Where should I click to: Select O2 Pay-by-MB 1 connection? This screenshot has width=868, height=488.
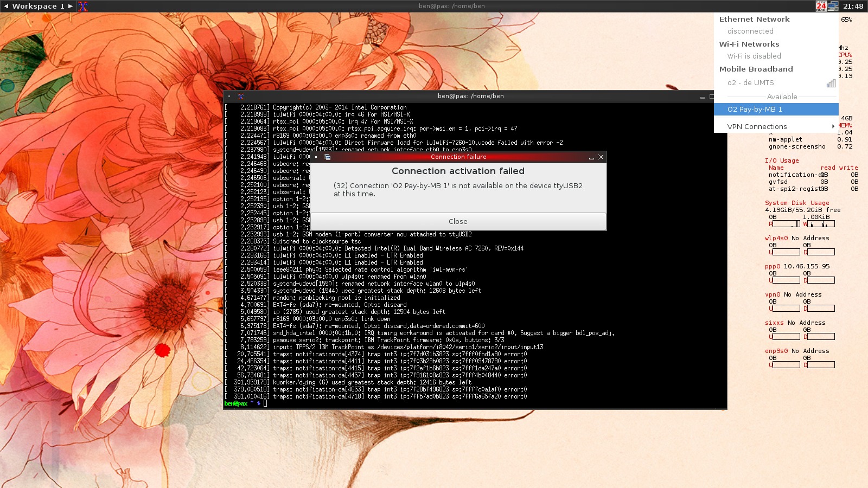[x=776, y=109]
